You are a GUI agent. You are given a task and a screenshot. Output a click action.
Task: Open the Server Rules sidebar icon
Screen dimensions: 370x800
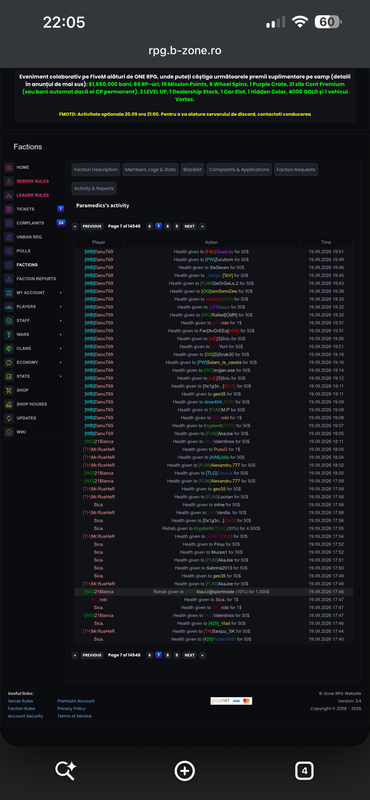tap(9, 181)
